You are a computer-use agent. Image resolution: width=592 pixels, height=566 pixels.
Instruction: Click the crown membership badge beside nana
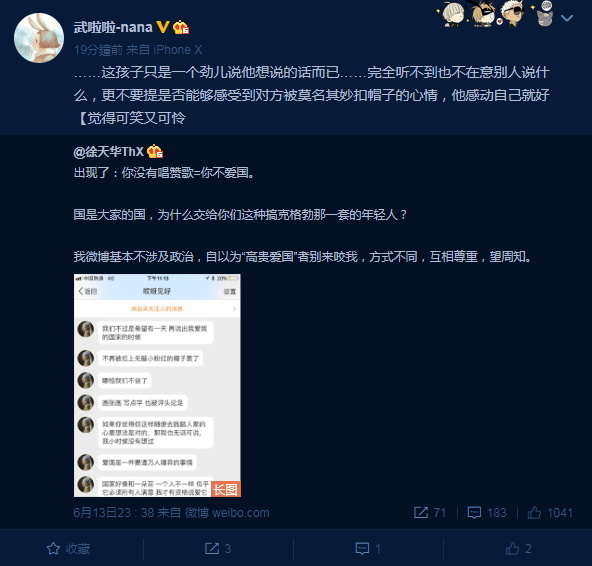[x=181, y=27]
